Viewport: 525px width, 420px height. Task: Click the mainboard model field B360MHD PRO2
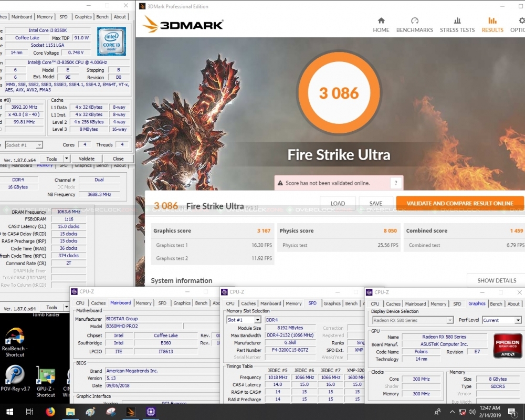pos(144,326)
